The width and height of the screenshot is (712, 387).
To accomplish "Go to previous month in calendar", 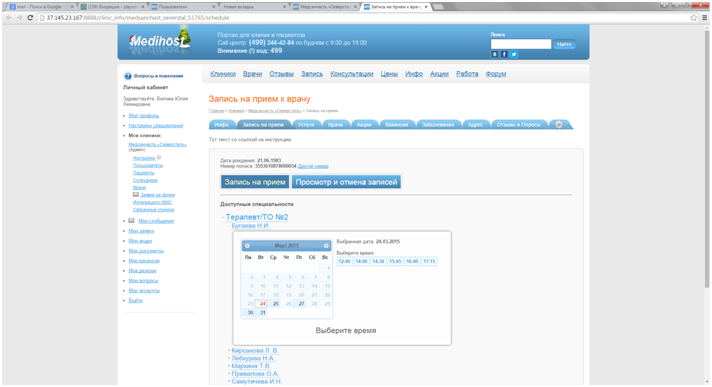I will (x=247, y=246).
